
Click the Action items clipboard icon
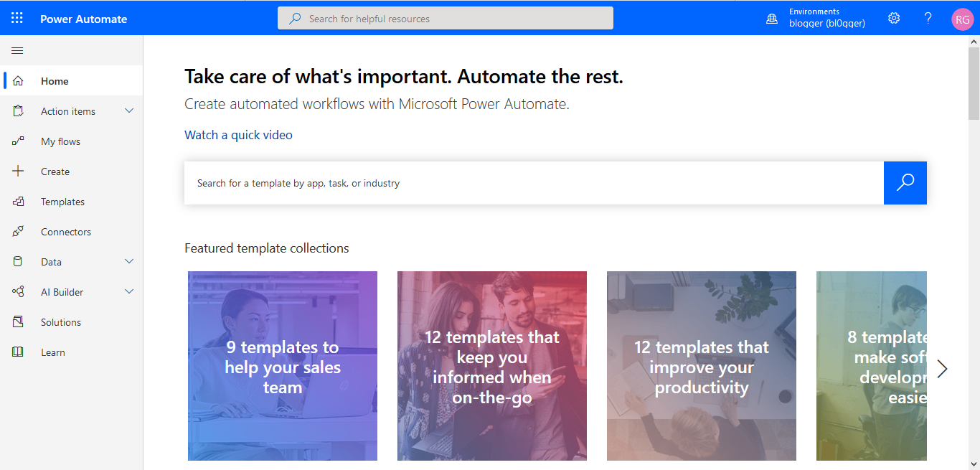tap(18, 111)
